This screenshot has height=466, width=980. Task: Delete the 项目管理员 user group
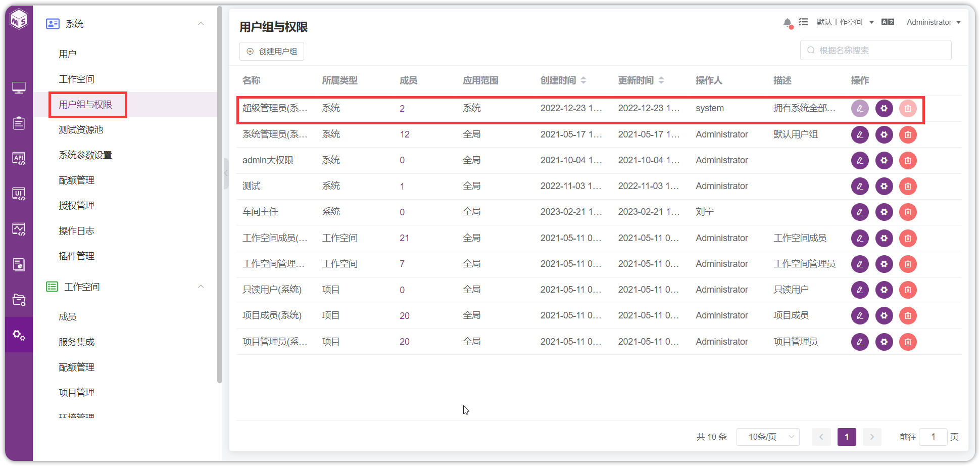point(908,342)
